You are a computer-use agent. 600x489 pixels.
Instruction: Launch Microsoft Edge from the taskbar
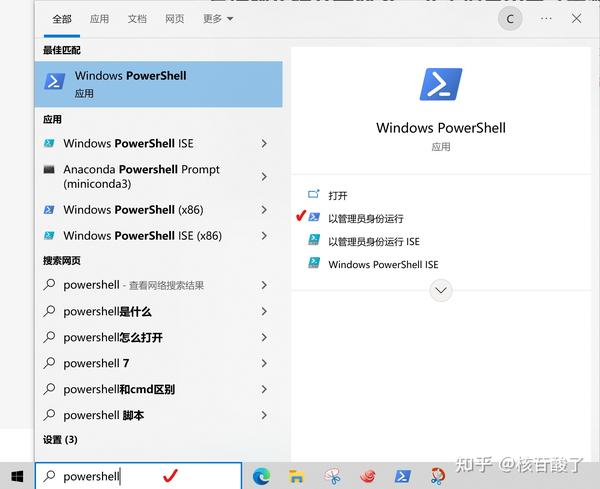tap(262, 476)
